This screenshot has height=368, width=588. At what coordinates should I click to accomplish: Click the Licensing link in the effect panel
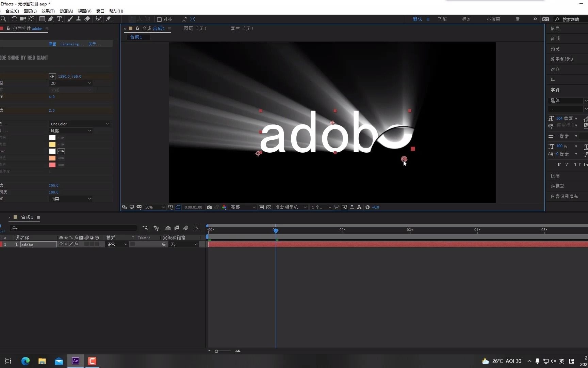pyautogui.click(x=70, y=44)
